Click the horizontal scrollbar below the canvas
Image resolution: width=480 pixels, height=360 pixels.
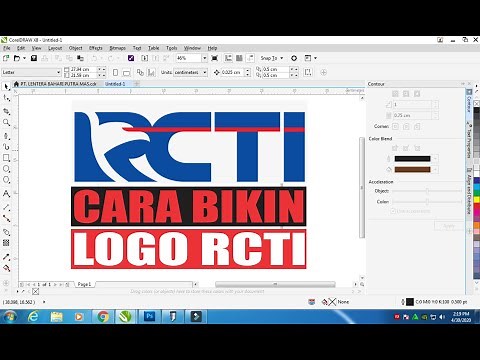coord(275,284)
